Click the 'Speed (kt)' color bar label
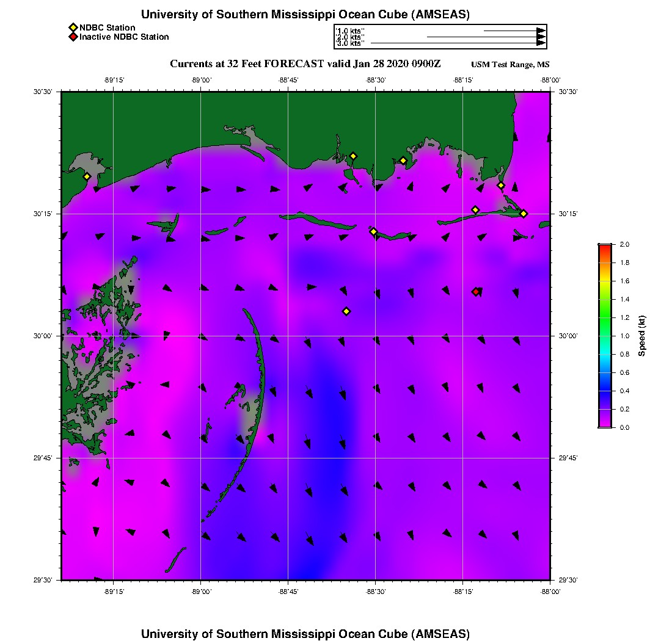This screenshot has height=641, width=672. (641, 336)
